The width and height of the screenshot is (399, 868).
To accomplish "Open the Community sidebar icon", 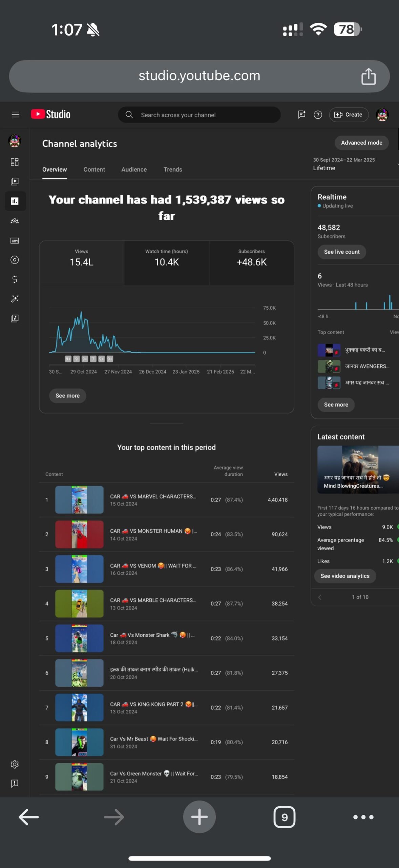I will click(x=15, y=221).
